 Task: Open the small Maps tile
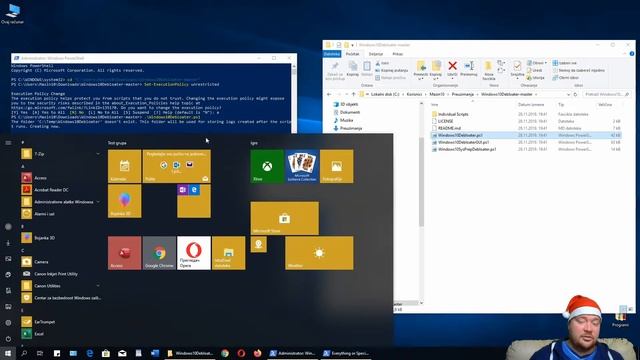click(258, 244)
